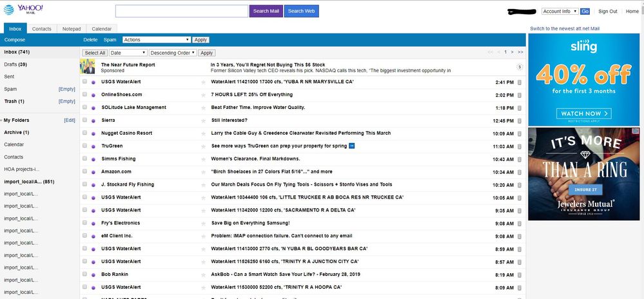
Task: Star the Nugget Casino Resort message
Action: (x=204, y=133)
